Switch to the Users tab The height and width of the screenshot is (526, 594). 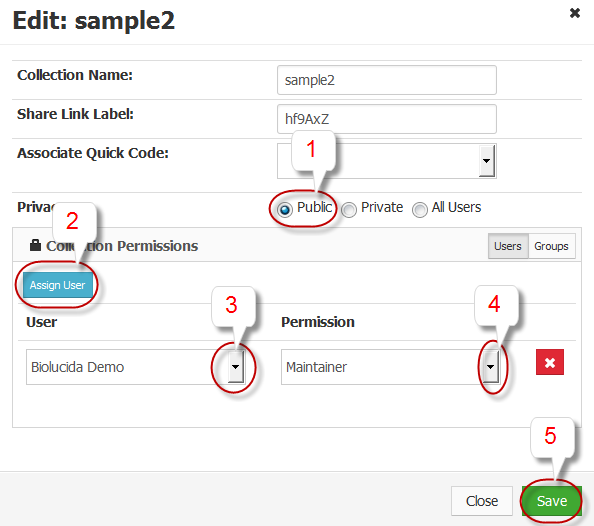coord(508,246)
